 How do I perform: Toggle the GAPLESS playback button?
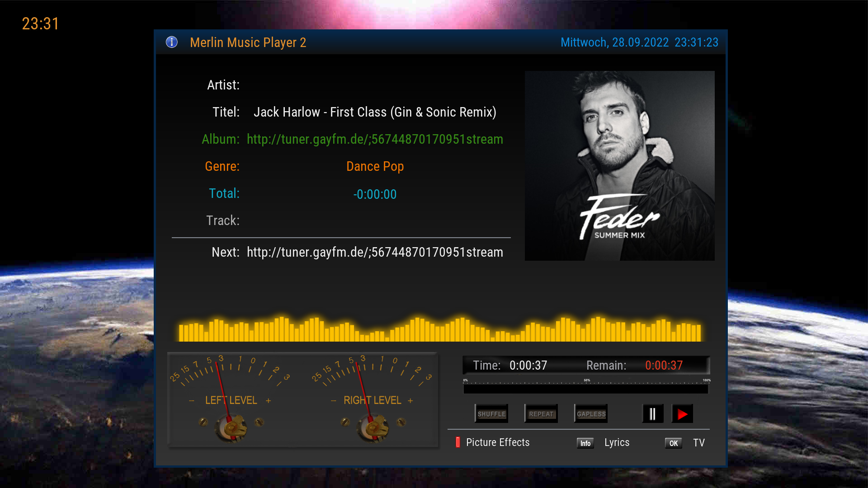[x=591, y=414]
